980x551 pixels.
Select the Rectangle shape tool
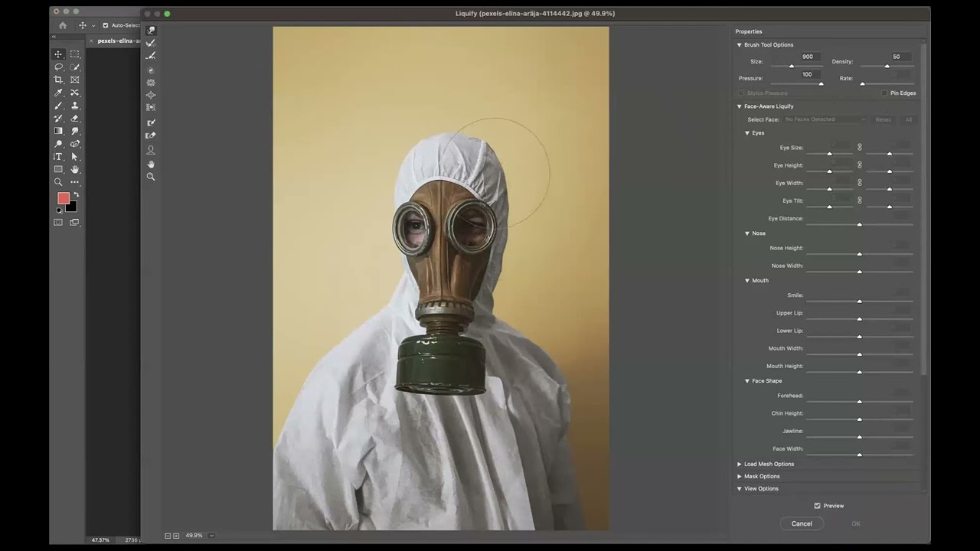click(58, 169)
